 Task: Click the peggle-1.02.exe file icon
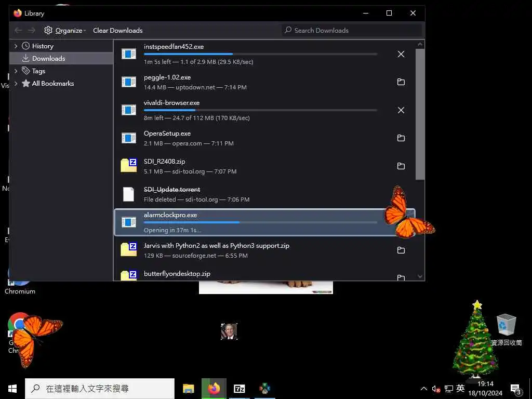pyautogui.click(x=129, y=82)
